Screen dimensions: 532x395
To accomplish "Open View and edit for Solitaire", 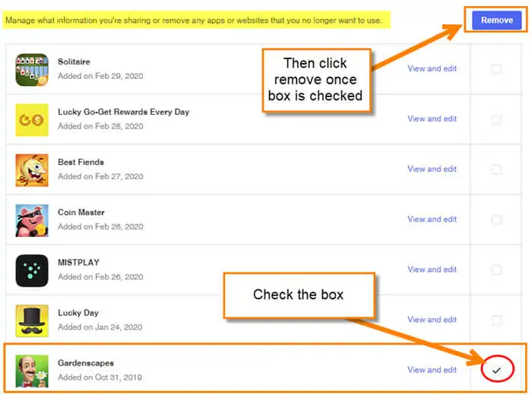I will 432,68.
